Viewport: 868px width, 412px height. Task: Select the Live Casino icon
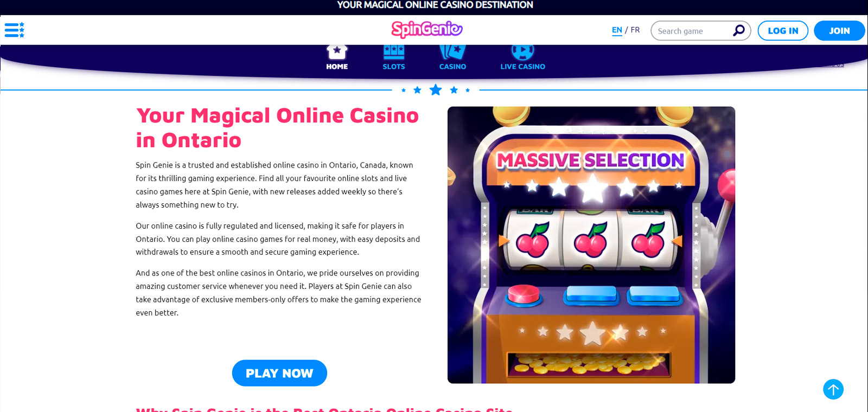tap(522, 51)
